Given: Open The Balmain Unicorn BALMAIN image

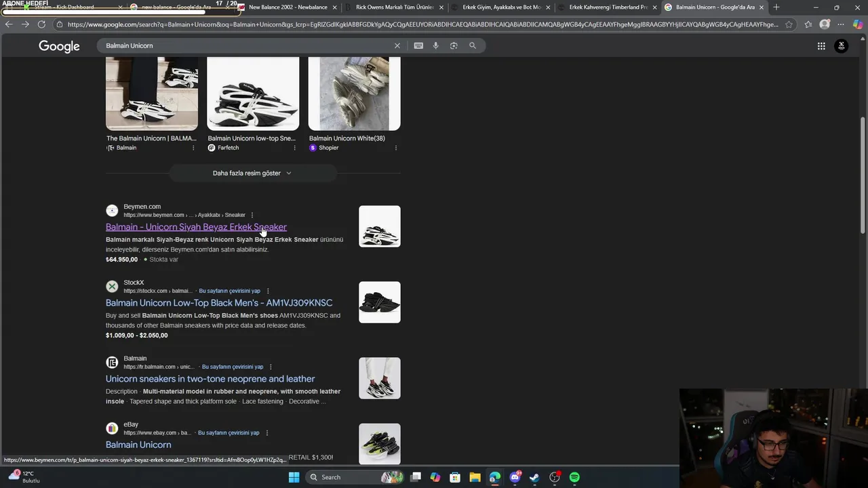Looking at the screenshot, I should pos(152,94).
